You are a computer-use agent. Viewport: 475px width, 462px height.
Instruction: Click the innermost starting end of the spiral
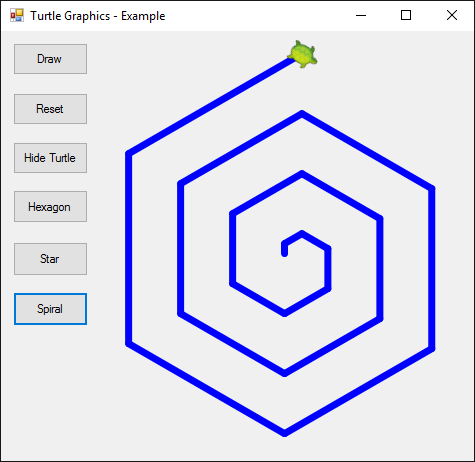[285, 253]
